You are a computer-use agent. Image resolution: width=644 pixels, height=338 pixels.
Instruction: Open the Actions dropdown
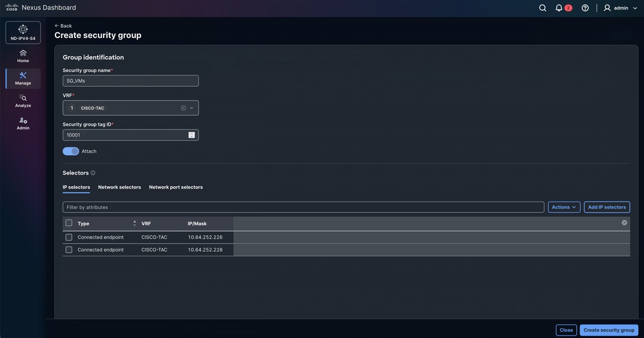tap(564, 207)
